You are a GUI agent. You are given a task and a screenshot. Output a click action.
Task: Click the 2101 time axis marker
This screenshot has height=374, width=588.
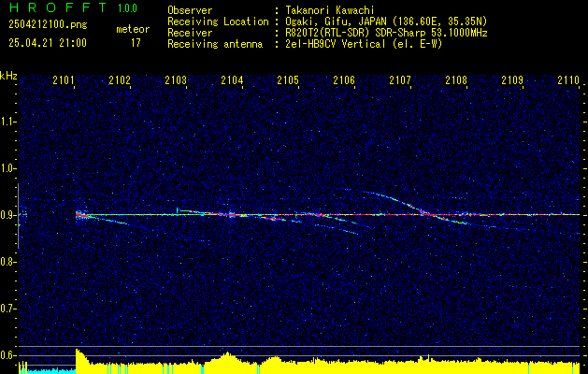[x=64, y=80]
